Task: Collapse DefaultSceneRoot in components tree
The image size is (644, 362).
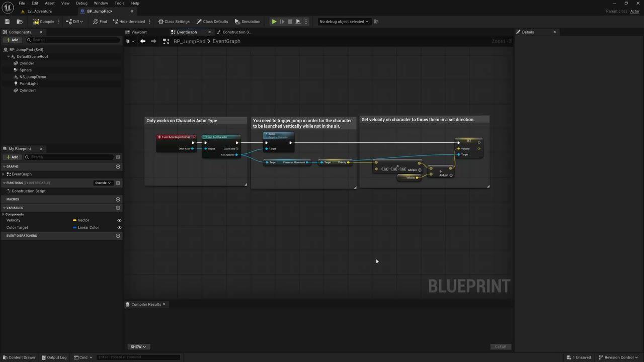Action: point(9,57)
